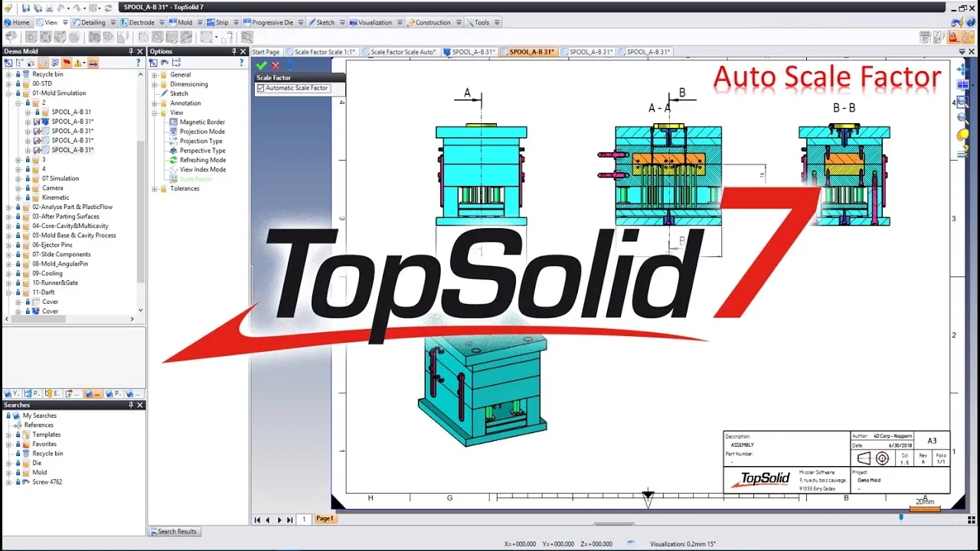Open the Visualization menu
Image resolution: width=980 pixels, height=551 pixels.
[375, 22]
